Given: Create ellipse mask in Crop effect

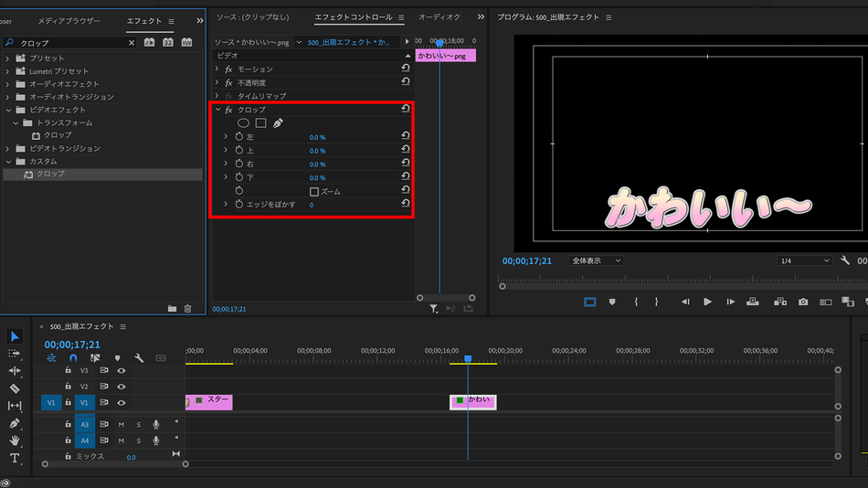Looking at the screenshot, I should pos(243,123).
